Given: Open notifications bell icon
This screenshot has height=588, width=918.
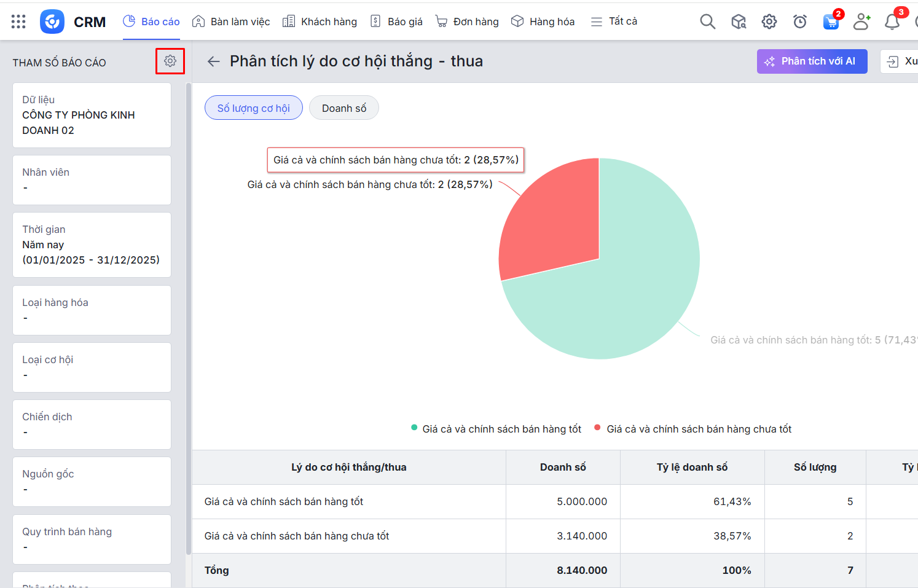Looking at the screenshot, I should click(x=892, y=22).
